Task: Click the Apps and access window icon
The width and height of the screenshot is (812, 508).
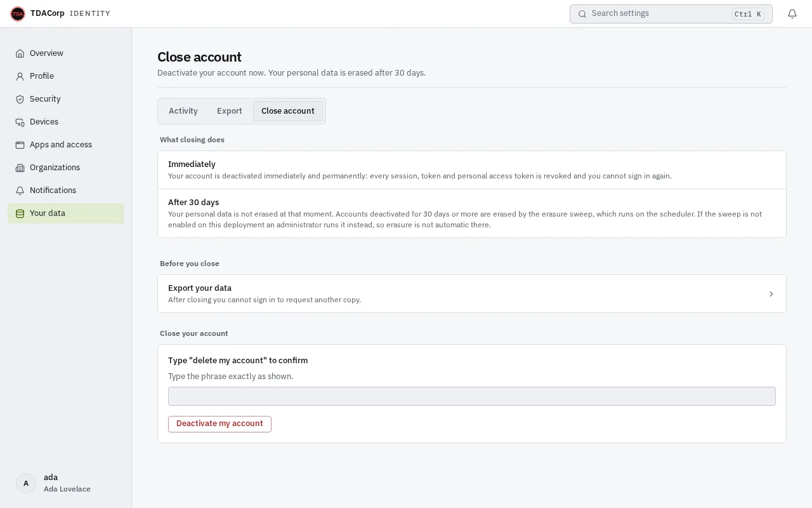Action: pos(20,145)
